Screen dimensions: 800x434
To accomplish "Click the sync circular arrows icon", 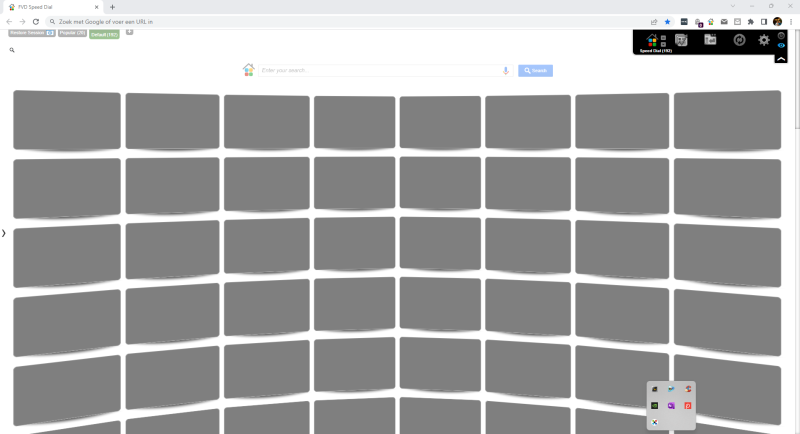I will coord(739,40).
